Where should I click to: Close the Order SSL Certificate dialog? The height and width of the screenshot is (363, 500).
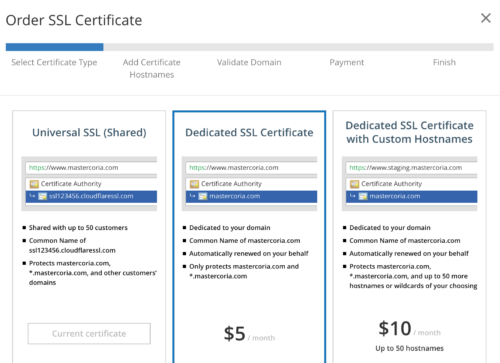[x=486, y=18]
